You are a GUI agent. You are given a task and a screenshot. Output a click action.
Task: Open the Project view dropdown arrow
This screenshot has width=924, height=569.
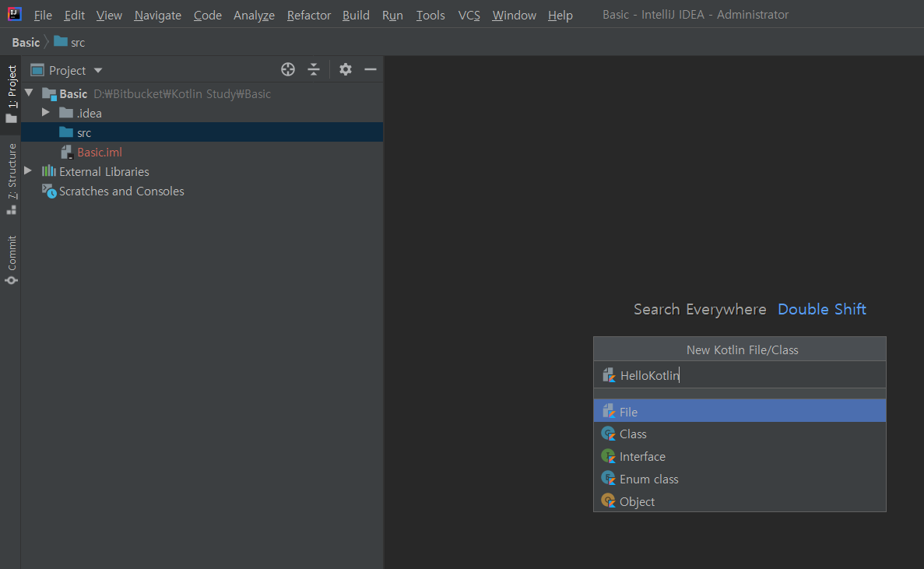(x=98, y=71)
